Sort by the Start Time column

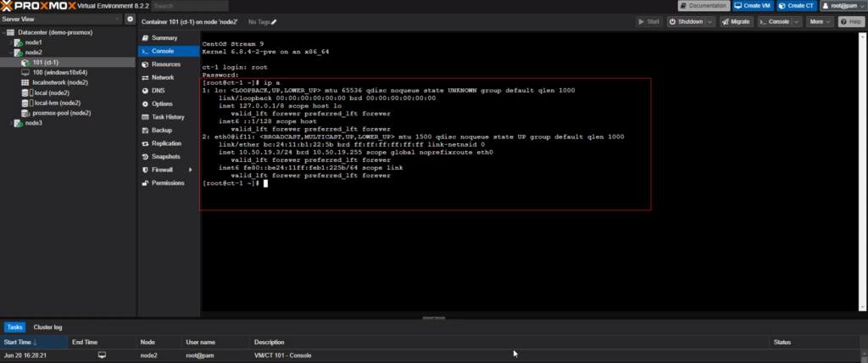point(34,342)
